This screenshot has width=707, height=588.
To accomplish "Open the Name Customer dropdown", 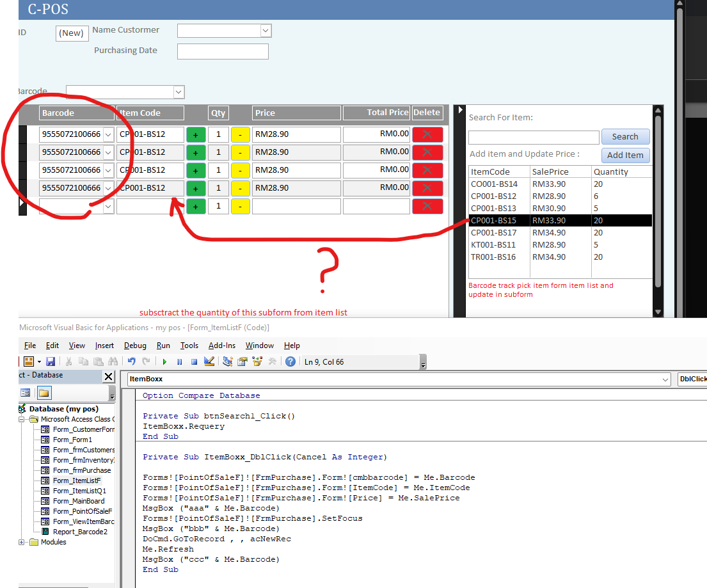I will [266, 31].
